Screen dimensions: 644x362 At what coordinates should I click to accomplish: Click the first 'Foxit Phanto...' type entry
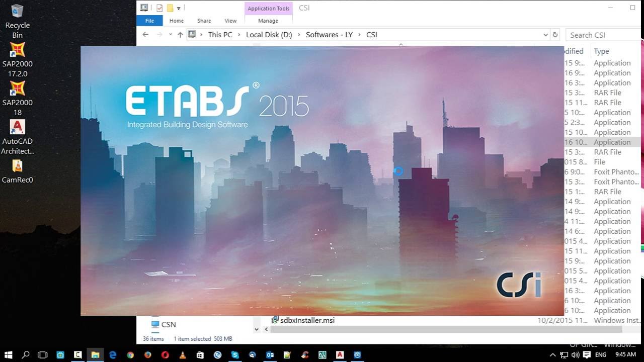click(616, 172)
